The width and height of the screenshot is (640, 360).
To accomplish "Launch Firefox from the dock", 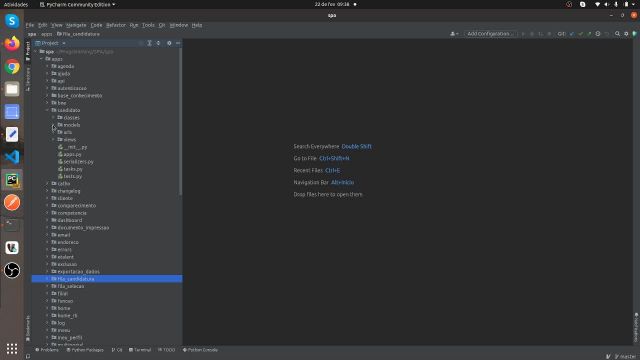I will pyautogui.click(x=12, y=43).
